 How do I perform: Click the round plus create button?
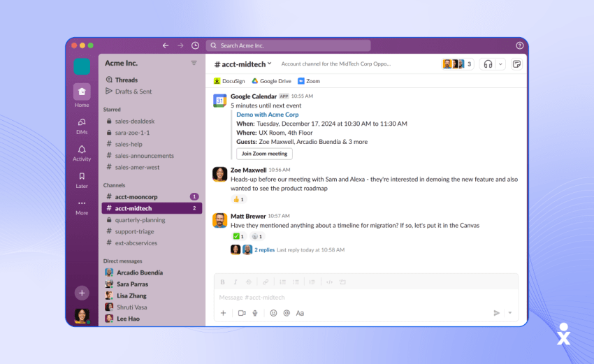(x=82, y=293)
